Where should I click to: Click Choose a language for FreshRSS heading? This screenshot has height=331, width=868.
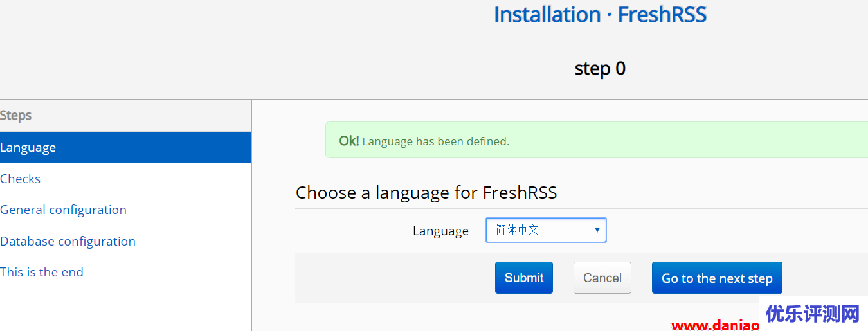click(426, 193)
